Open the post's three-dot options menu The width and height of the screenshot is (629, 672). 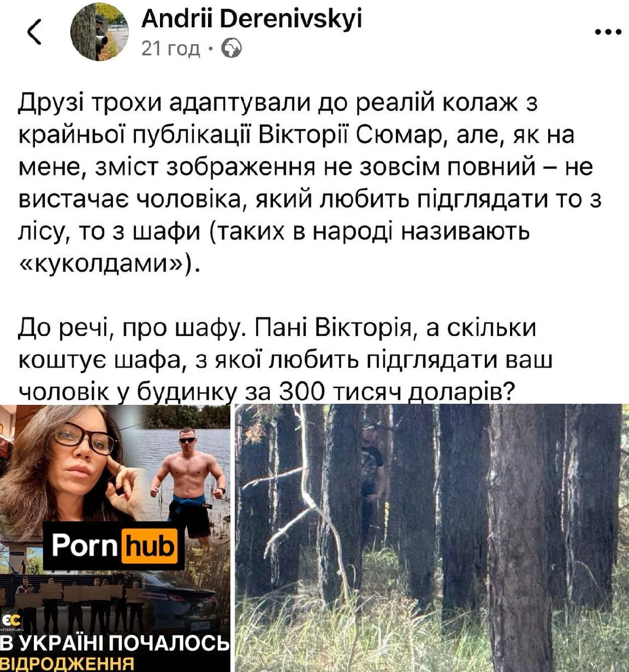[x=608, y=32]
